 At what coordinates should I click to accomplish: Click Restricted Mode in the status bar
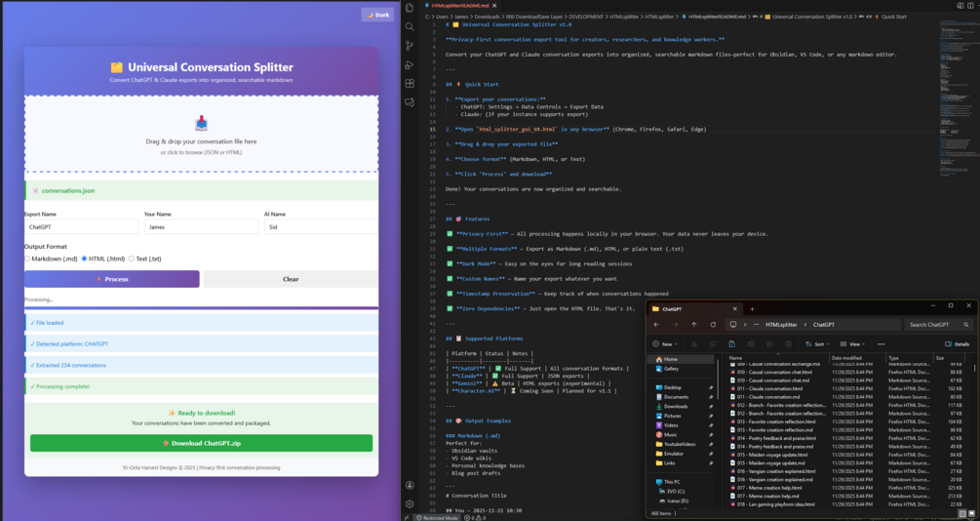(436, 518)
